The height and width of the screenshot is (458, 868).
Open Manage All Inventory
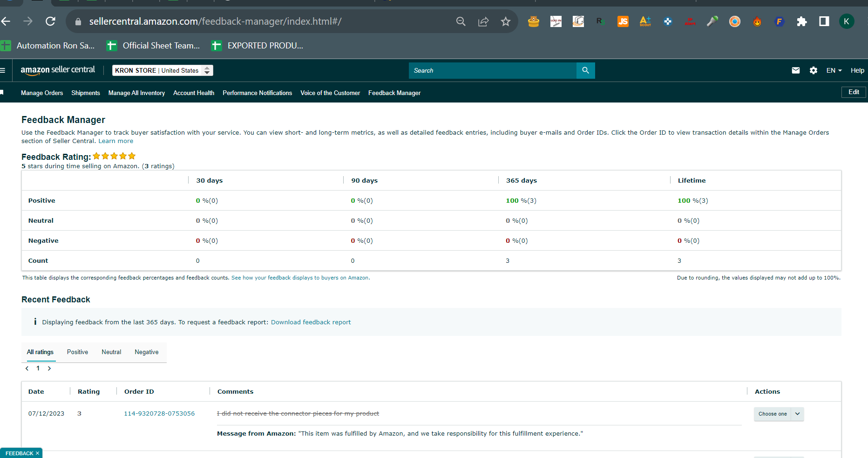pos(136,93)
